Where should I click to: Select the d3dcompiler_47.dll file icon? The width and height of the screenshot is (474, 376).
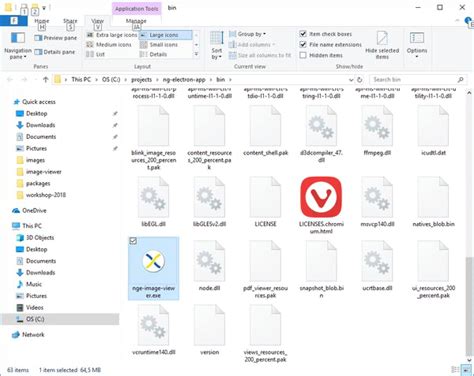[321, 126]
